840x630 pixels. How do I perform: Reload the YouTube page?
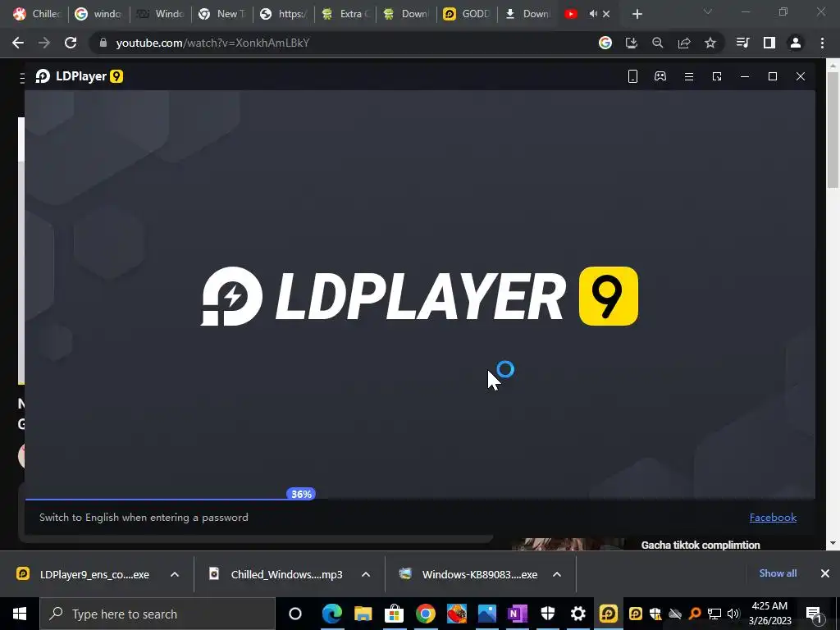pos(71,43)
